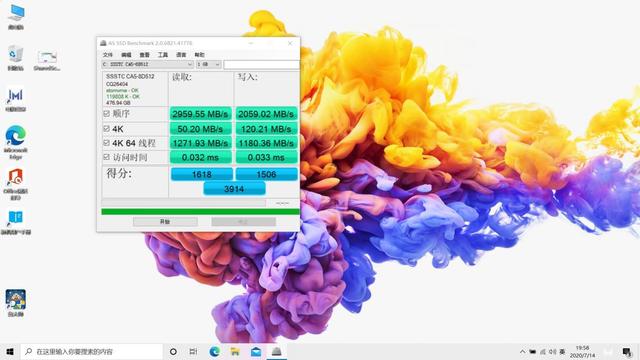640x360 pixels.
Task: Switch input method indicator in tray
Action: click(562, 351)
